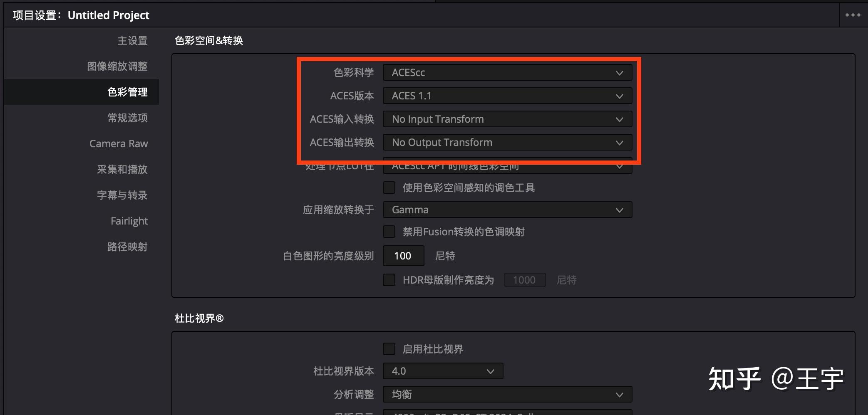Switch to the 主设置 settings section
This screenshot has width=868, height=415.
[x=131, y=40]
